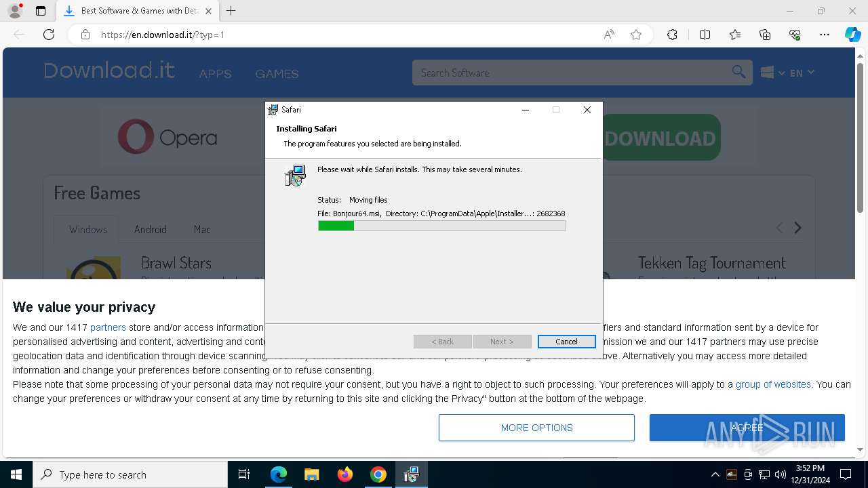The width and height of the screenshot is (868, 488).
Task: Reload the current page
Action: point(49,35)
